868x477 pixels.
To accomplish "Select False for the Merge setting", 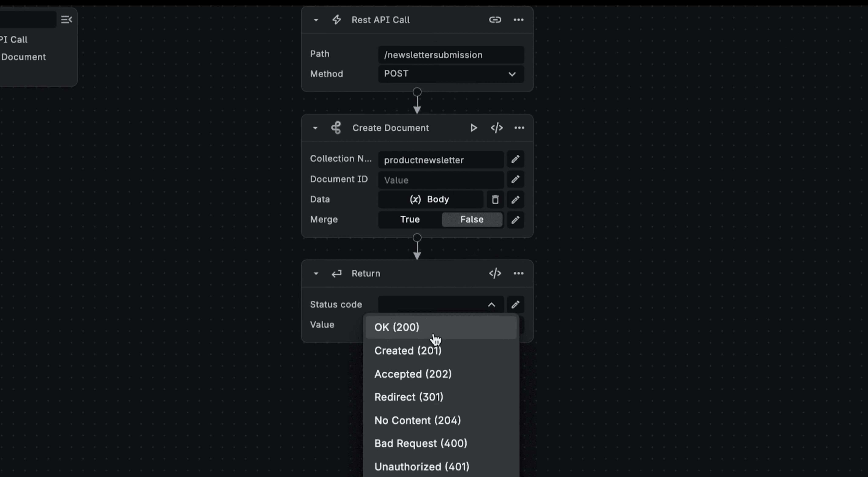I will pyautogui.click(x=472, y=220).
